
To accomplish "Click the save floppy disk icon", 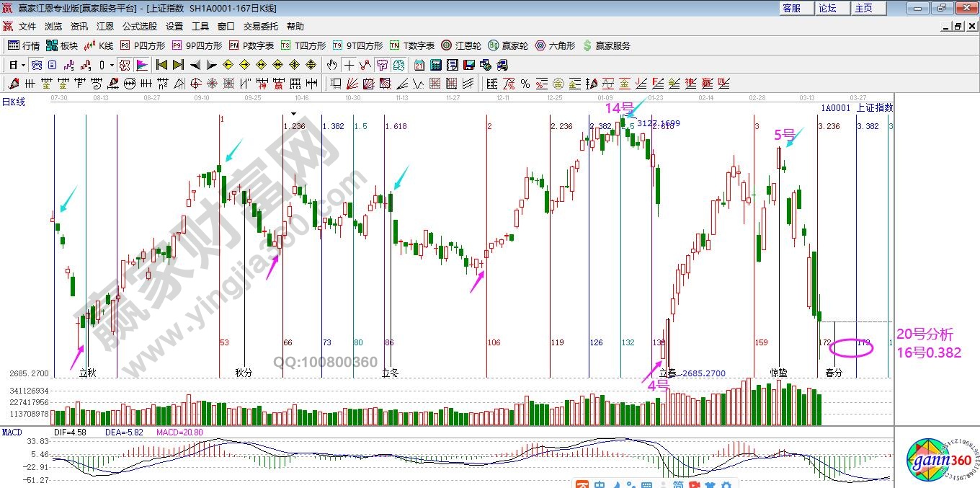I will [469, 65].
